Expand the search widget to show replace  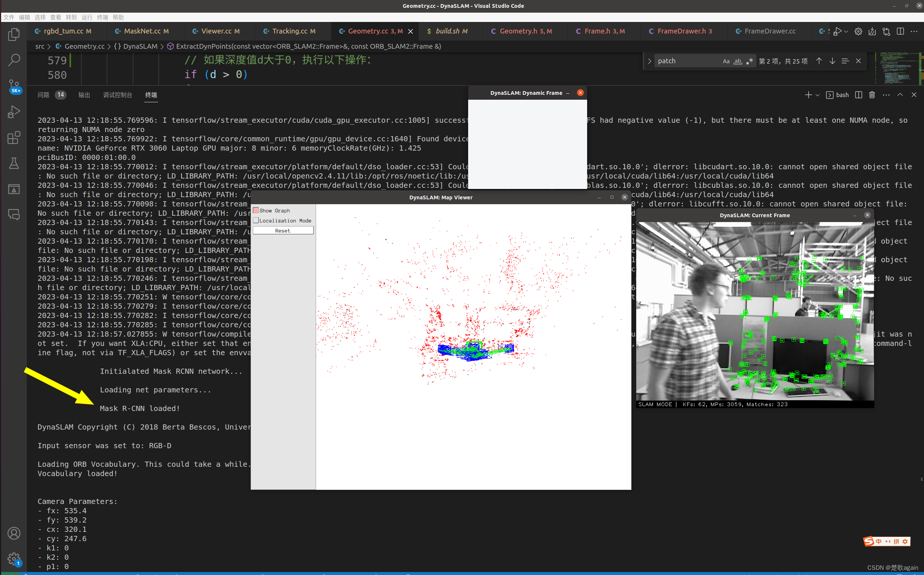point(650,61)
